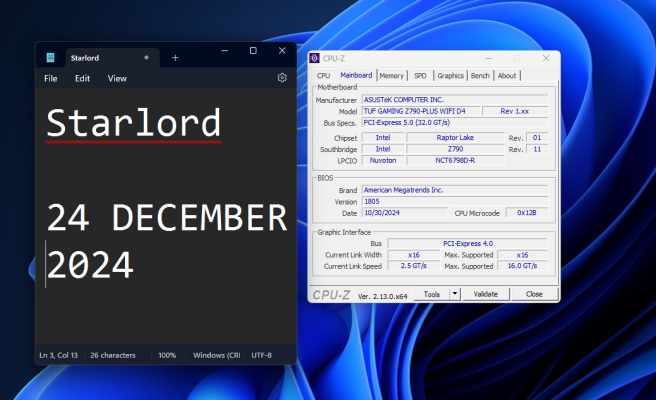Image resolution: width=656 pixels, height=400 pixels.
Task: Close the Notepad window
Action: pyautogui.click(x=282, y=51)
